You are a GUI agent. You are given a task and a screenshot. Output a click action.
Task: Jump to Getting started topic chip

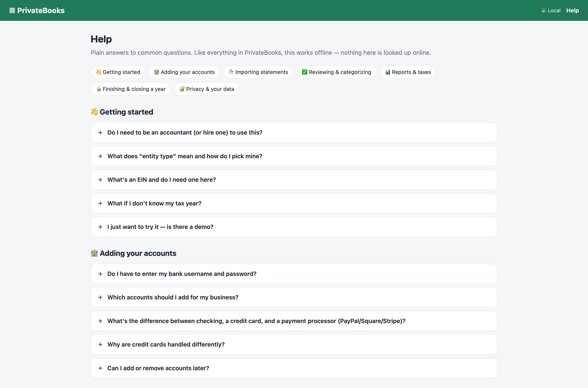(118, 72)
